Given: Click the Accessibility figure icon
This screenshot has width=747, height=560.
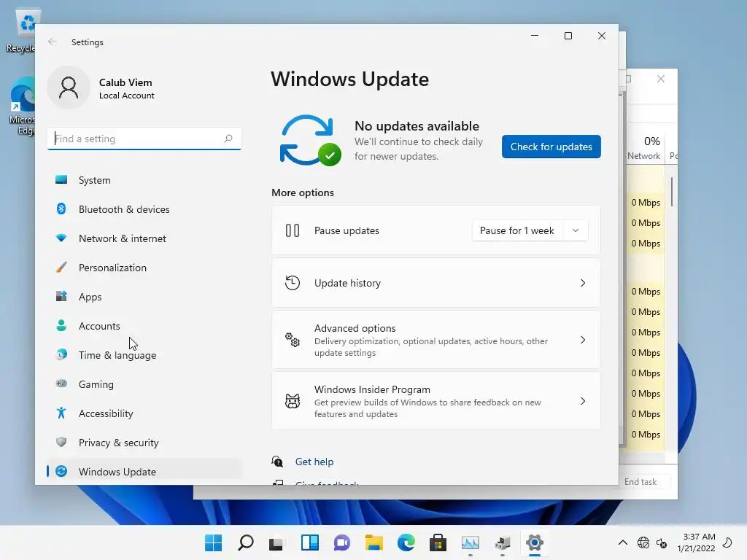Looking at the screenshot, I should [x=61, y=413].
